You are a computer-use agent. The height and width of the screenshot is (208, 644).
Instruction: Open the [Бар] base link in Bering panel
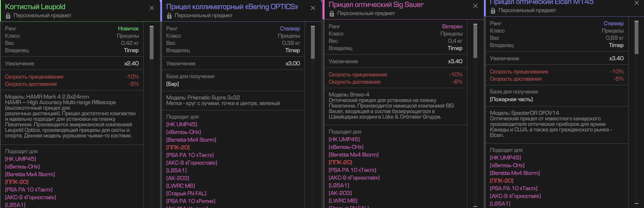pos(173,84)
